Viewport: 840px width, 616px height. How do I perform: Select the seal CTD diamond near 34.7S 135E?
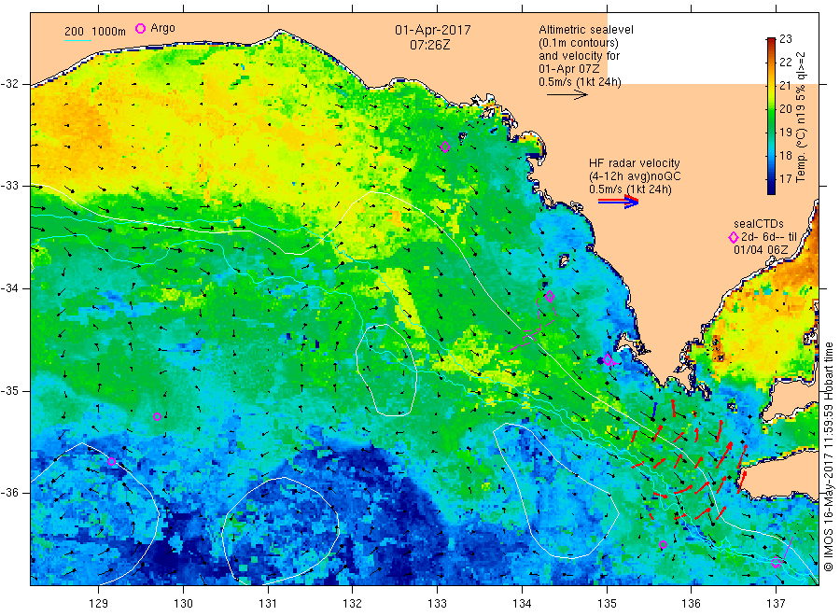click(x=608, y=359)
